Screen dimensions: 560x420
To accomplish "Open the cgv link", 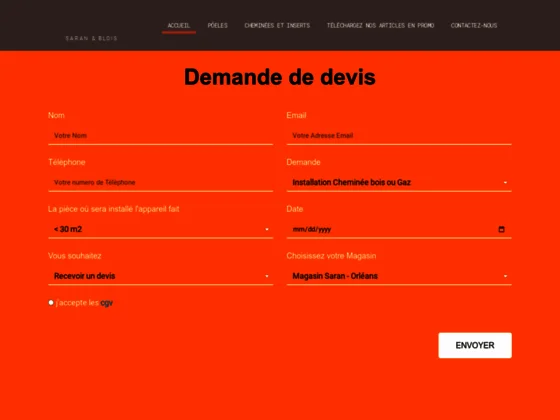I will pyautogui.click(x=106, y=303).
